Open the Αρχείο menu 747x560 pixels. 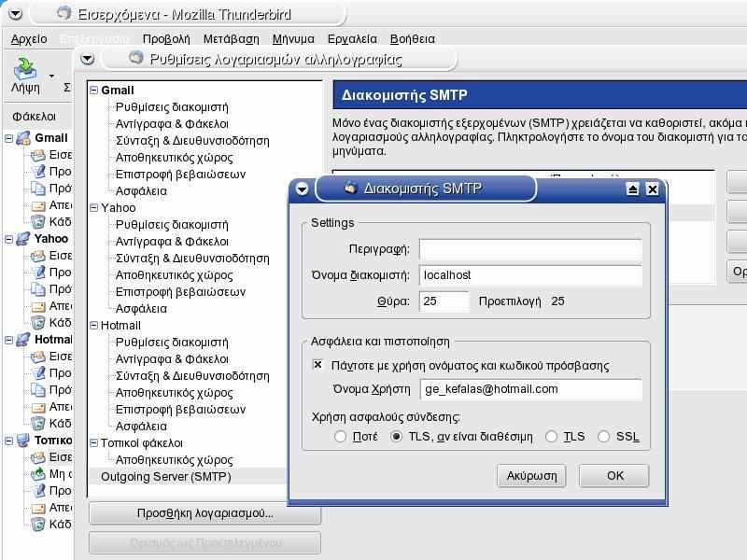(x=29, y=39)
